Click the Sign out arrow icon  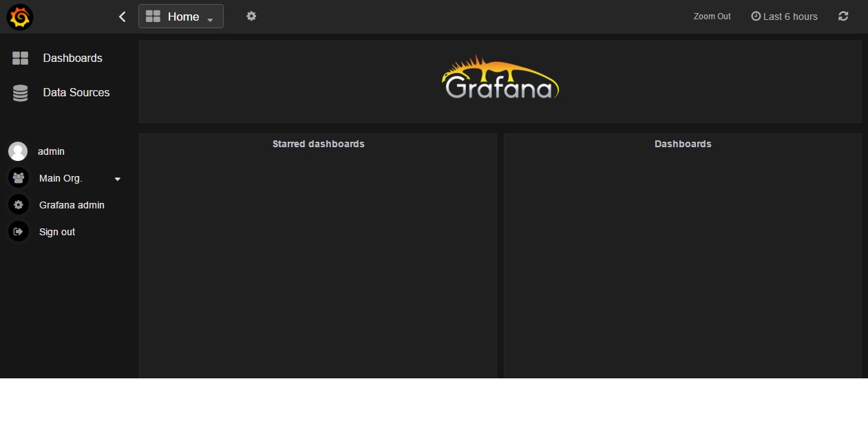coord(19,232)
